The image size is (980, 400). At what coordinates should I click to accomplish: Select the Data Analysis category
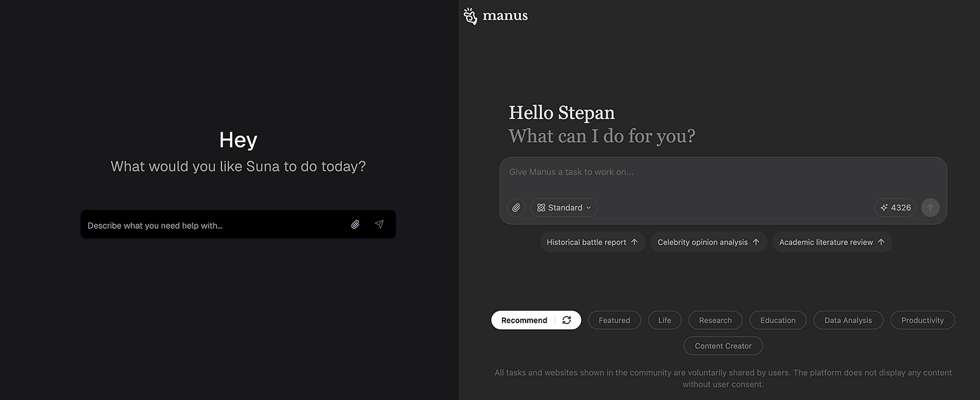[848, 320]
